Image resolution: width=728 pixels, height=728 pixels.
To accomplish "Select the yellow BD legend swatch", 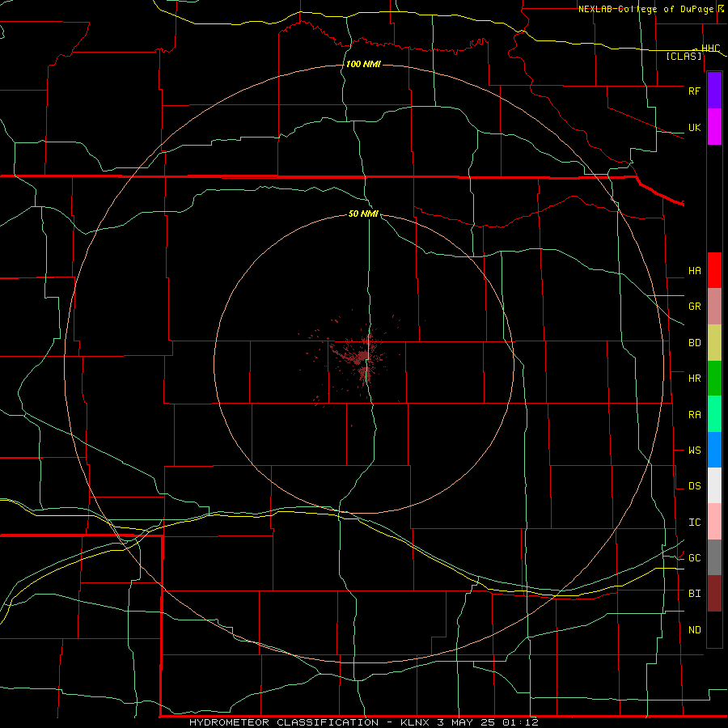I will 714,343.
